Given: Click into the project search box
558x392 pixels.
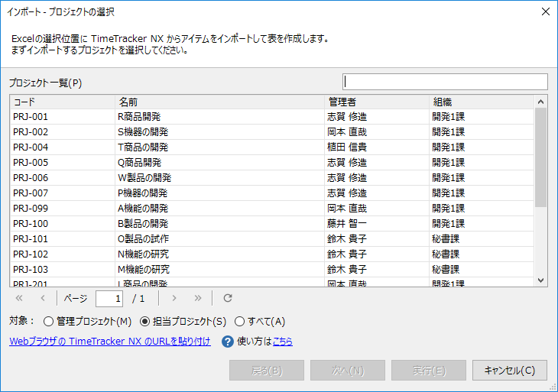Looking at the screenshot, I should point(445,82).
